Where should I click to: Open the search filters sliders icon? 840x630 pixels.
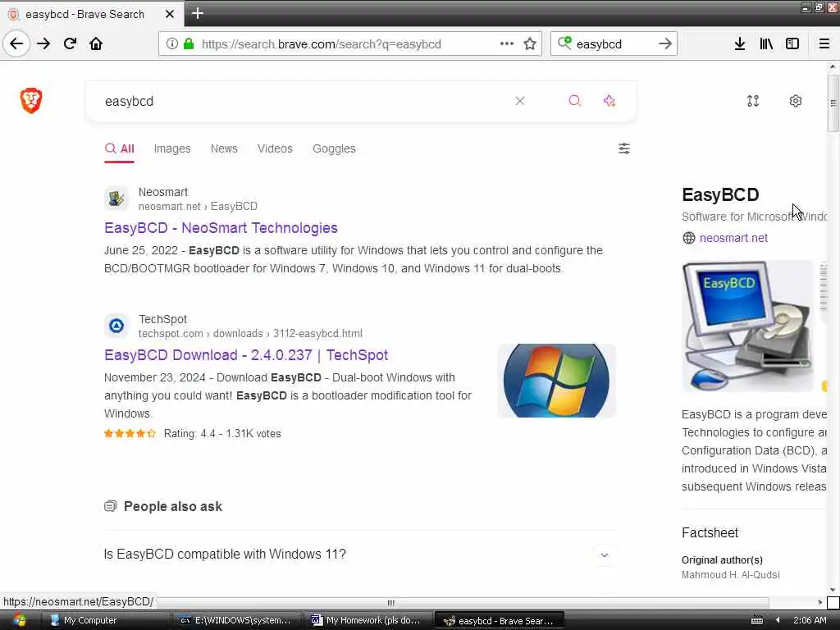(624, 148)
